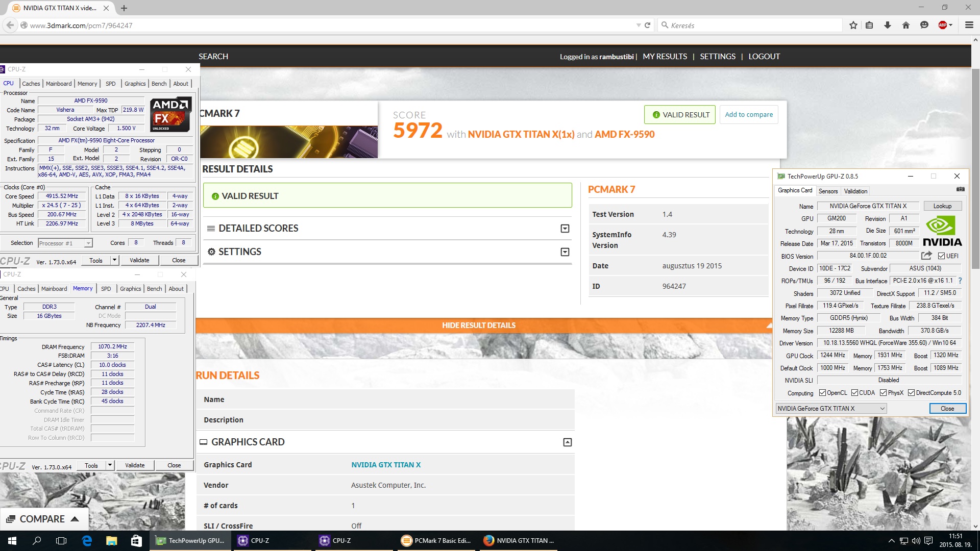Viewport: 980px width, 551px height.
Task: Reload the page with the refresh icon
Action: coord(648,25)
